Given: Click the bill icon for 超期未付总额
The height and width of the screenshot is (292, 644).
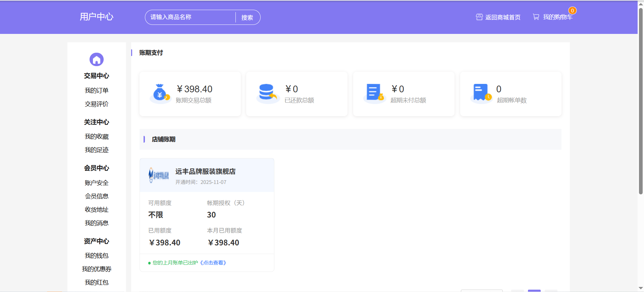Looking at the screenshot, I should [x=374, y=93].
